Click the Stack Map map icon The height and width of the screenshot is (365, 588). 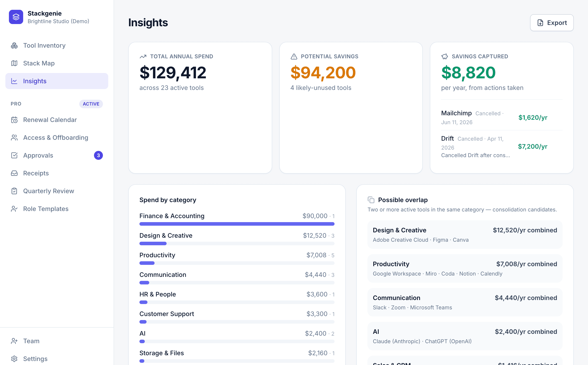(x=14, y=63)
